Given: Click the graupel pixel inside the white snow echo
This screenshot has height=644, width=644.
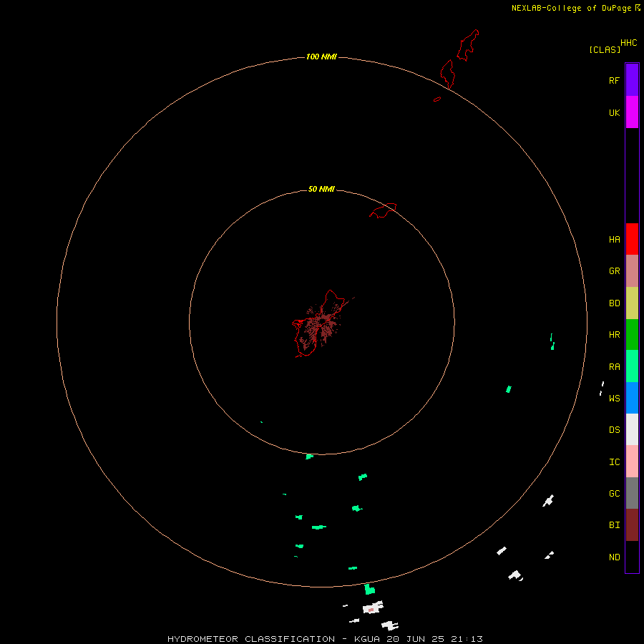Looking at the screenshot, I should (371, 610).
